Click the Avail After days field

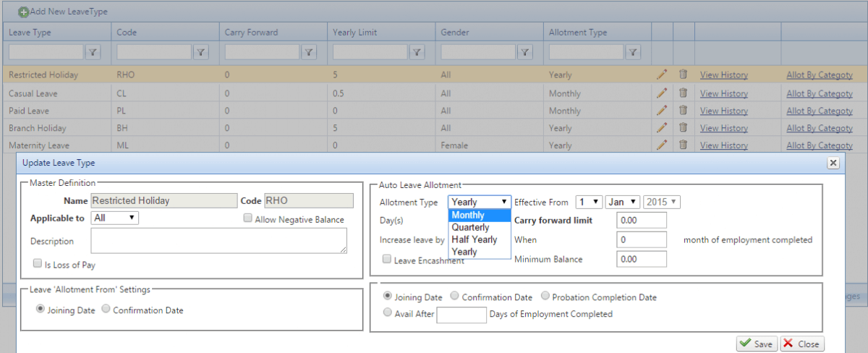(461, 315)
